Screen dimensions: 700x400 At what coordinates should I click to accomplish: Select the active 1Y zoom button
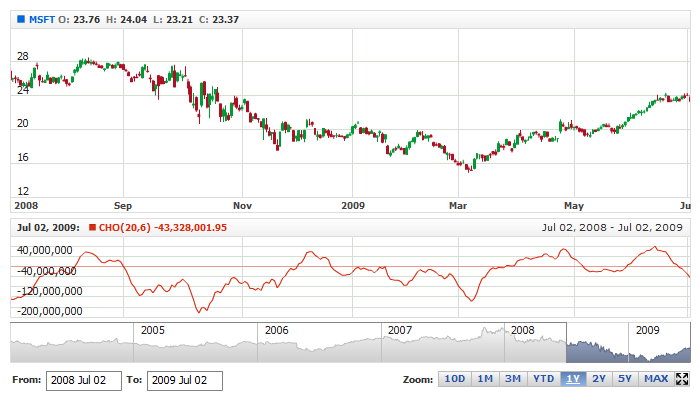click(573, 379)
